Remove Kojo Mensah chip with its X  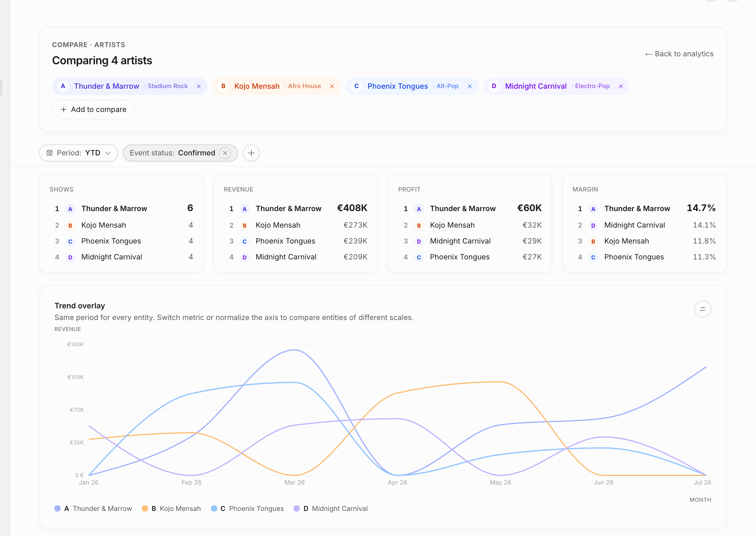coord(332,86)
